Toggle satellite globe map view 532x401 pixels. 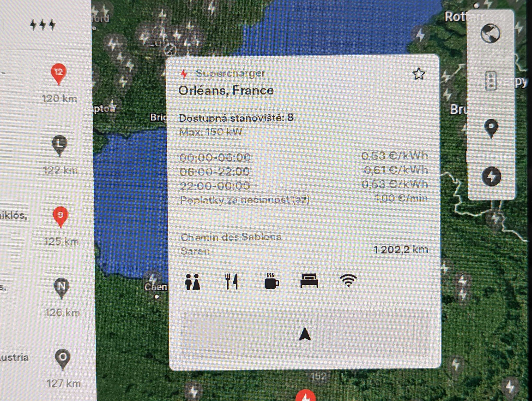pyautogui.click(x=490, y=33)
